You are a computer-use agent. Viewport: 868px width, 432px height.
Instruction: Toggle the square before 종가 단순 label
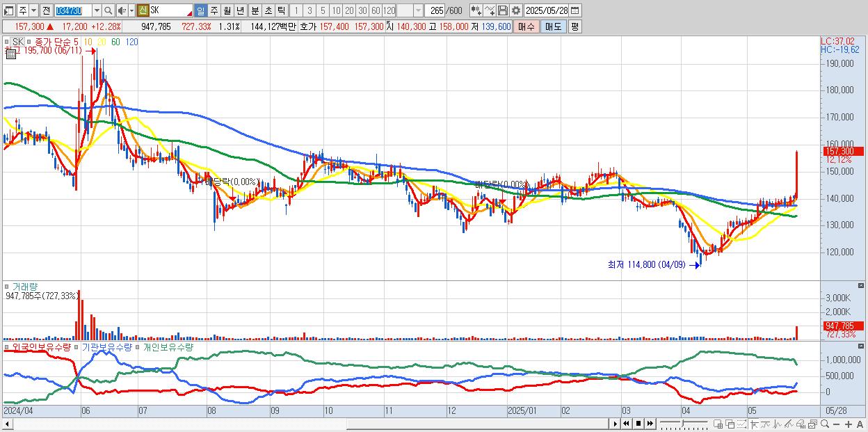[29, 42]
